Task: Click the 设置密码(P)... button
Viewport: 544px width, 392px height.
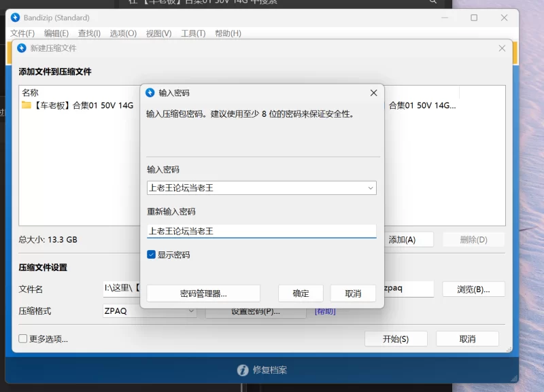Action: pyautogui.click(x=256, y=313)
